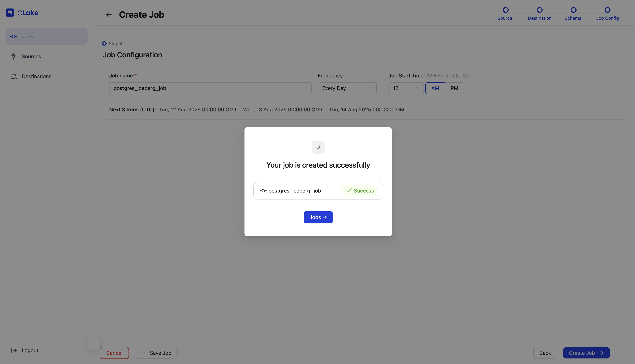Image resolution: width=635 pixels, height=364 pixels.
Task: Select the Job Config step circle
Action: pyautogui.click(x=608, y=10)
